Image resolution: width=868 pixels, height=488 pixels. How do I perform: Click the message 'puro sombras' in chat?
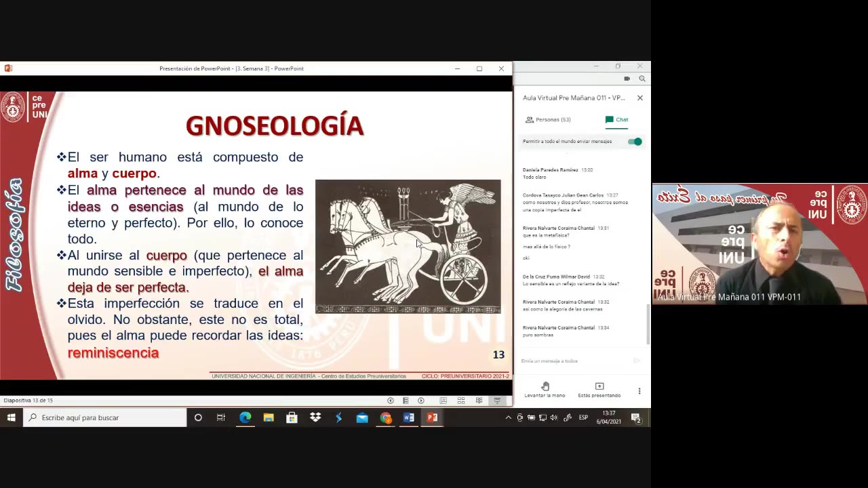[538, 335]
